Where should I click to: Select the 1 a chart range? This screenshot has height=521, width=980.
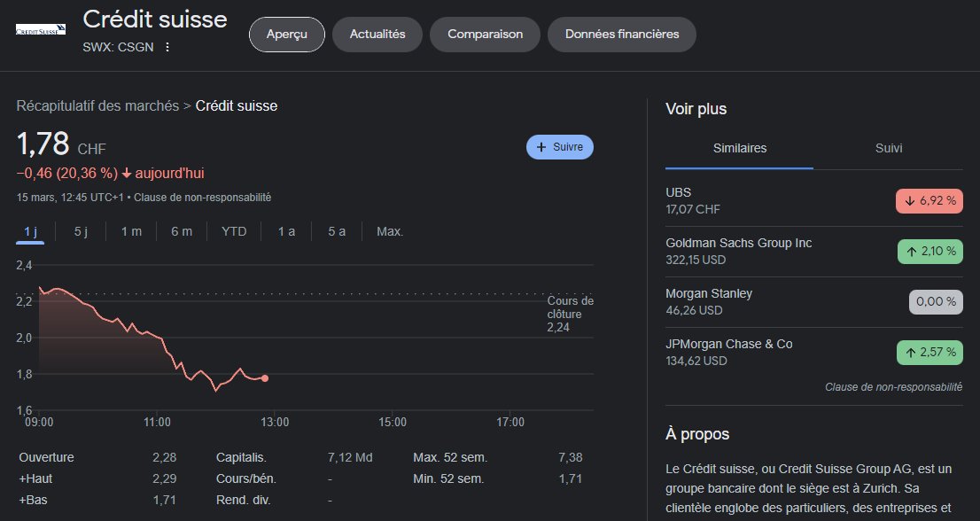point(286,231)
